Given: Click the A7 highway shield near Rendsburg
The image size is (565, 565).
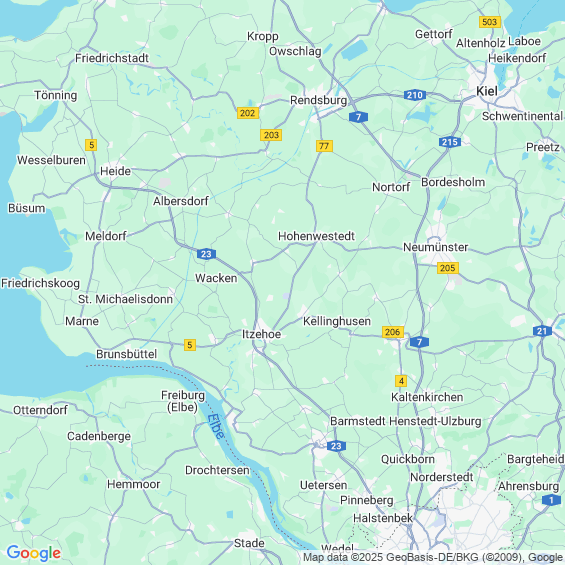Looking at the screenshot, I should click(358, 117).
